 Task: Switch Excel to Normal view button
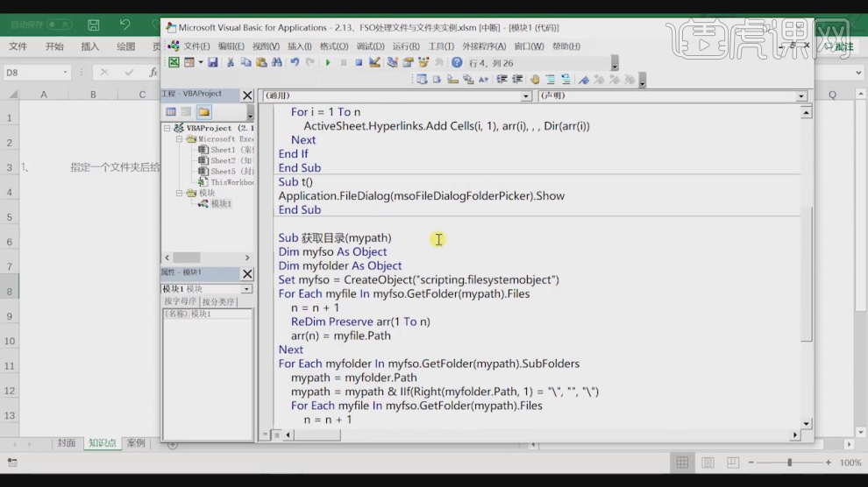682,462
